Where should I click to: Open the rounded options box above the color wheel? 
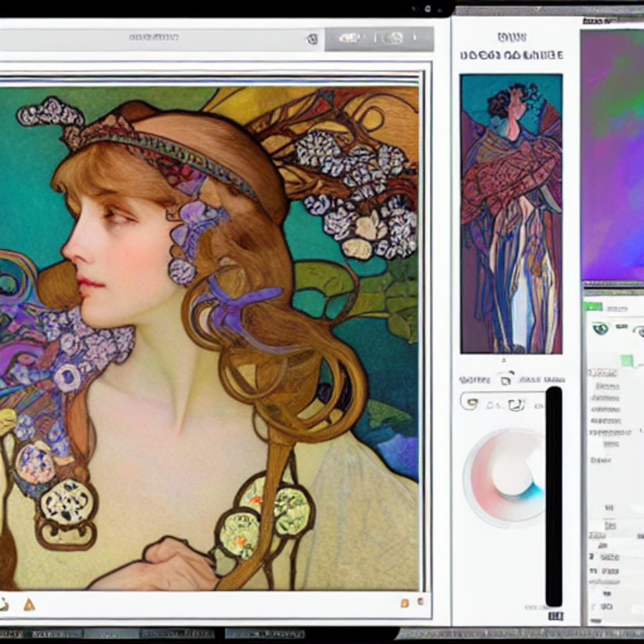501,402
